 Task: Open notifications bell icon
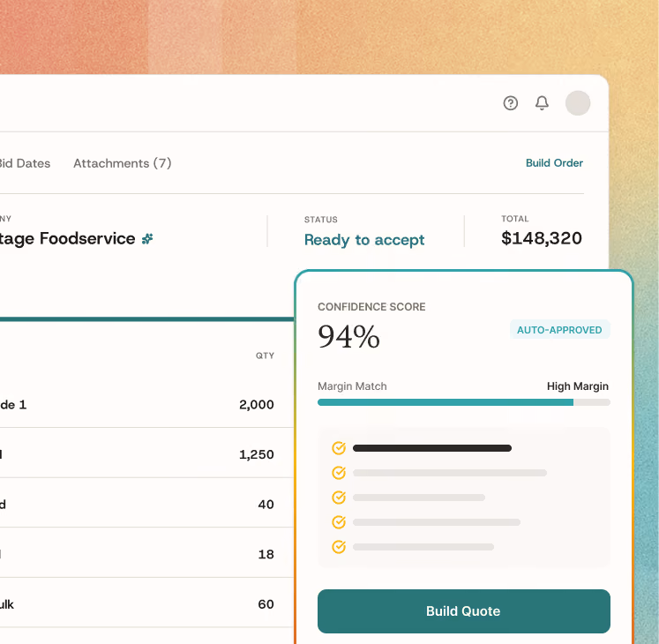[x=542, y=103]
